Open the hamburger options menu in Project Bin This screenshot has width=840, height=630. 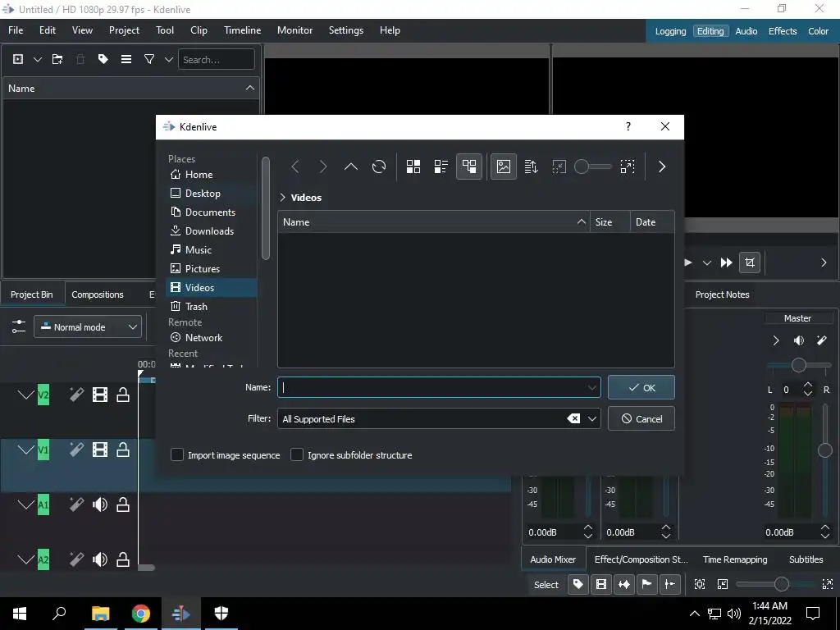pos(126,59)
